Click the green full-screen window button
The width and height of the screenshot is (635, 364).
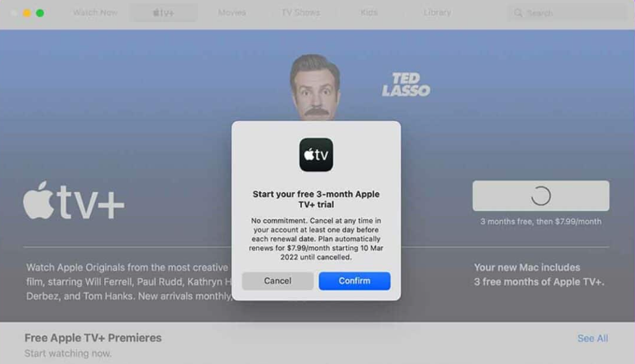40,13
